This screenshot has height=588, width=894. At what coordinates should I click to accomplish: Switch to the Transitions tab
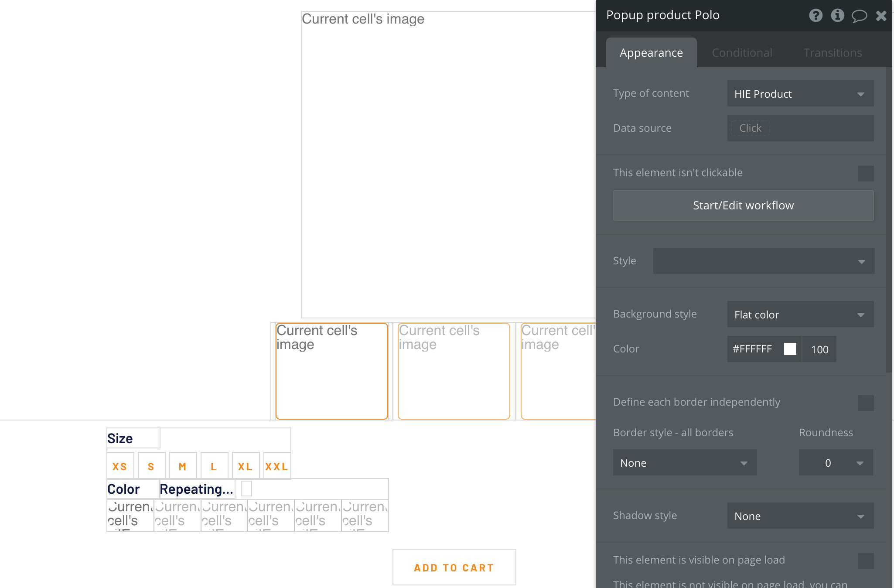coord(833,53)
